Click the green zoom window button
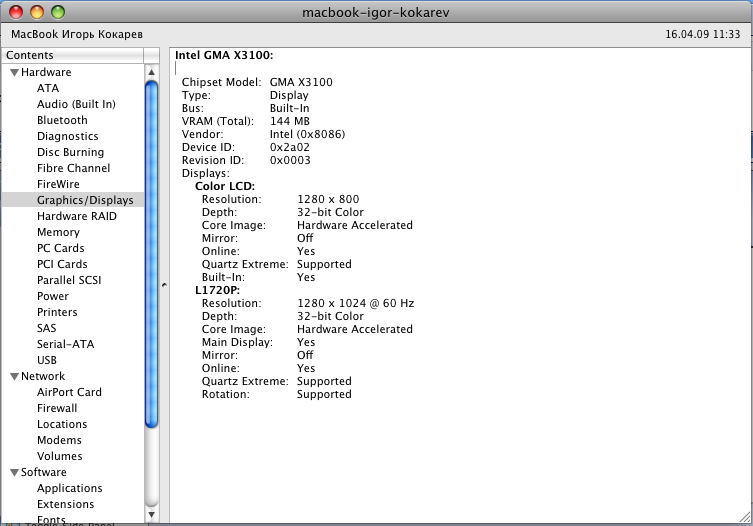Viewport: 753px width, 526px height. point(58,12)
